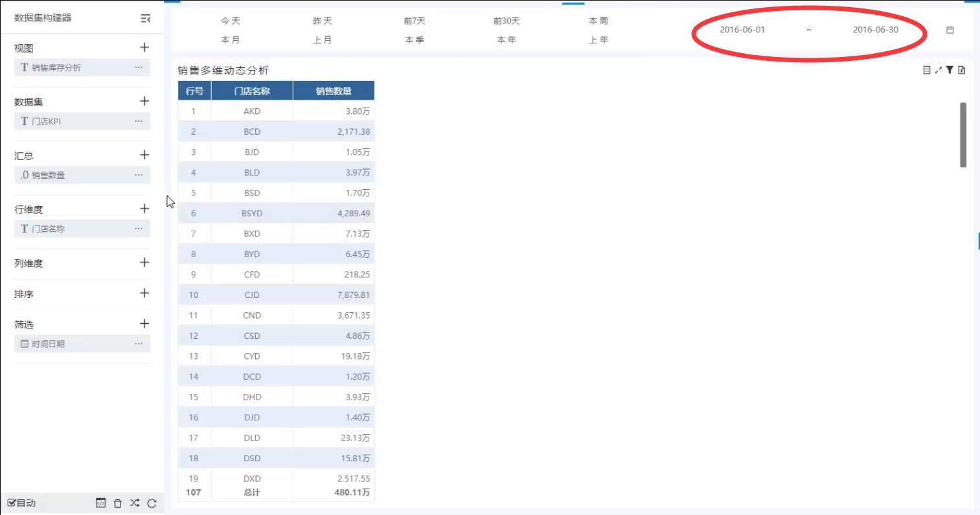Click the DLD store name cell
This screenshot has height=515, width=980.
pyautogui.click(x=252, y=438)
